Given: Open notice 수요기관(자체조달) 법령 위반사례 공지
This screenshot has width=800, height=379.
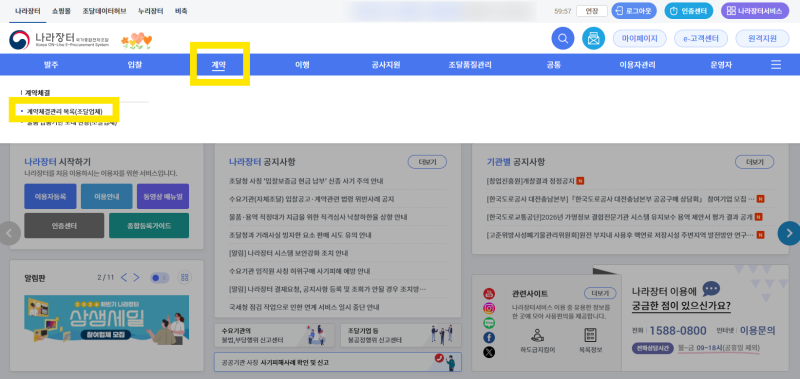Looking at the screenshot, I should pyautogui.click(x=312, y=199).
